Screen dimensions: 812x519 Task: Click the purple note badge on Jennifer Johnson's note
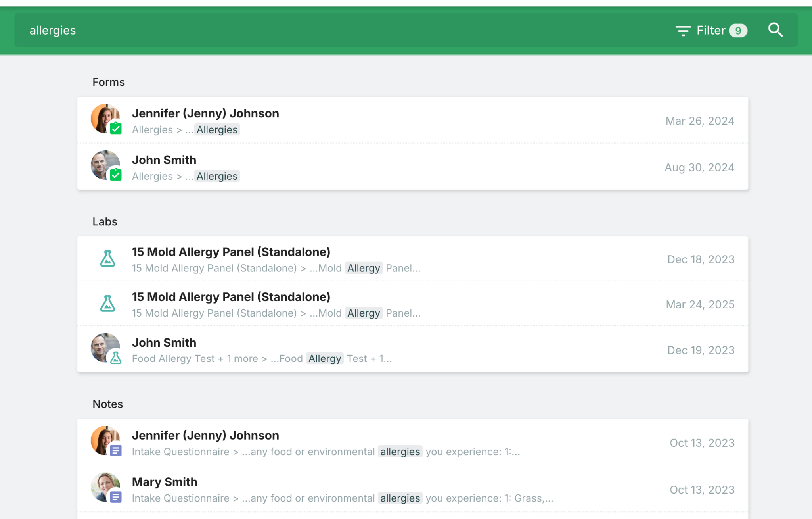pos(116,451)
